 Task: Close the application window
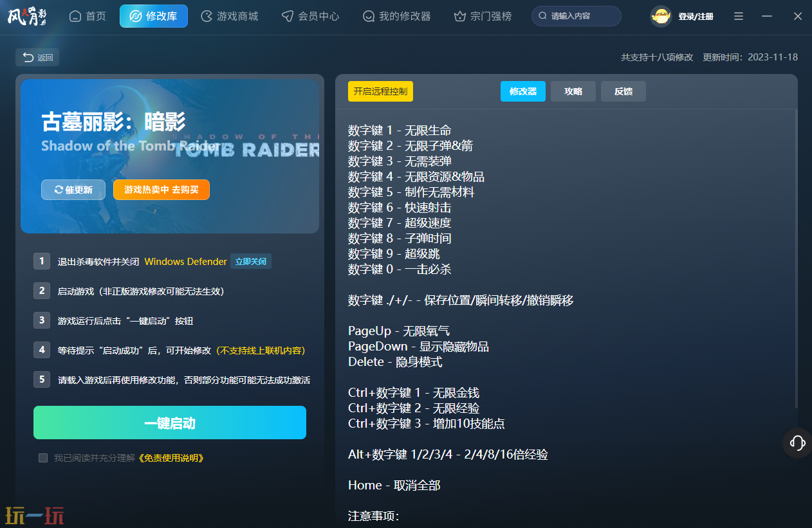(x=798, y=16)
